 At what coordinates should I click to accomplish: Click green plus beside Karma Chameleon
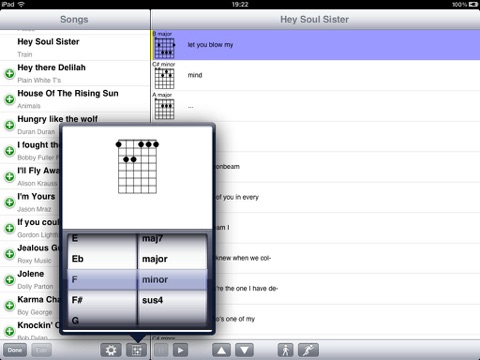click(x=10, y=305)
